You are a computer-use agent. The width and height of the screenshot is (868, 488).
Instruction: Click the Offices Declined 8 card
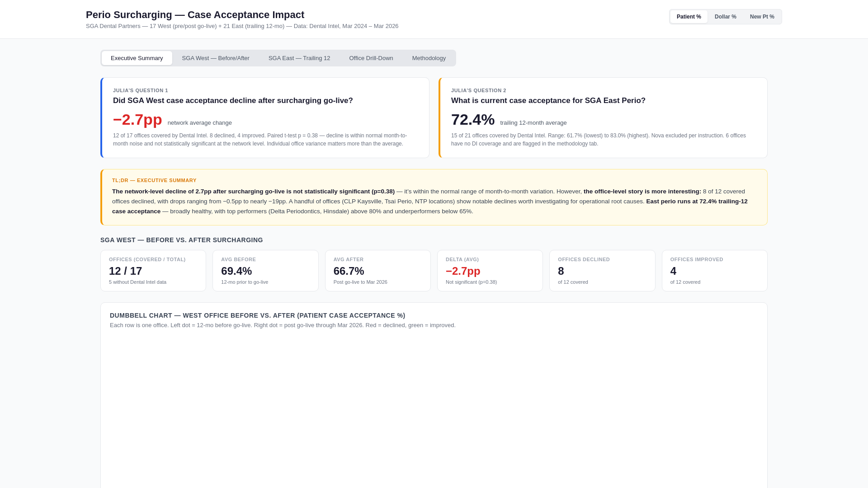(602, 271)
